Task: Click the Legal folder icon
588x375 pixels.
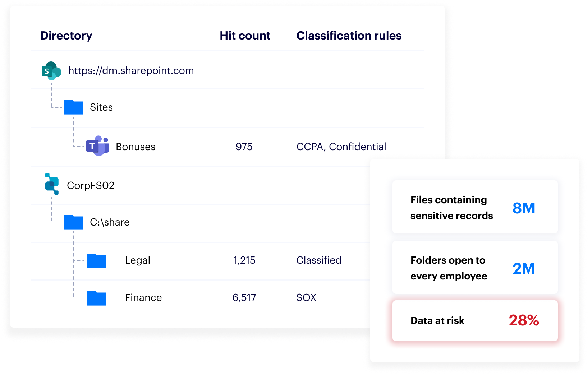Action: click(x=96, y=261)
